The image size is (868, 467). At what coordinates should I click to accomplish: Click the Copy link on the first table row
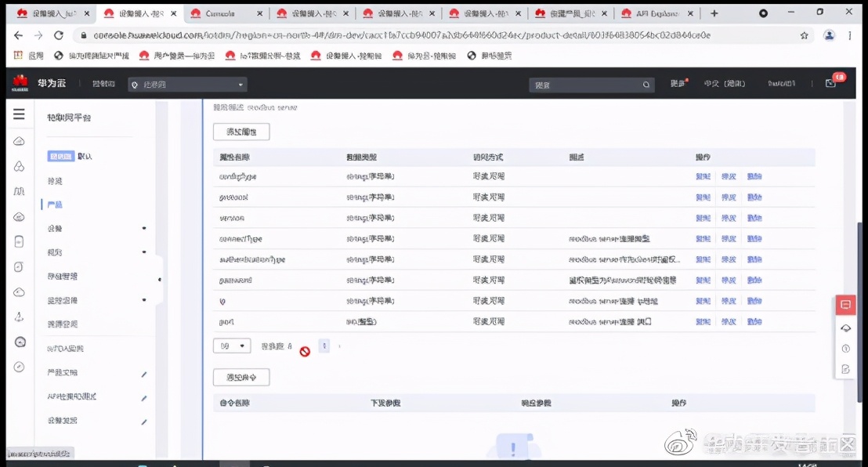click(702, 176)
